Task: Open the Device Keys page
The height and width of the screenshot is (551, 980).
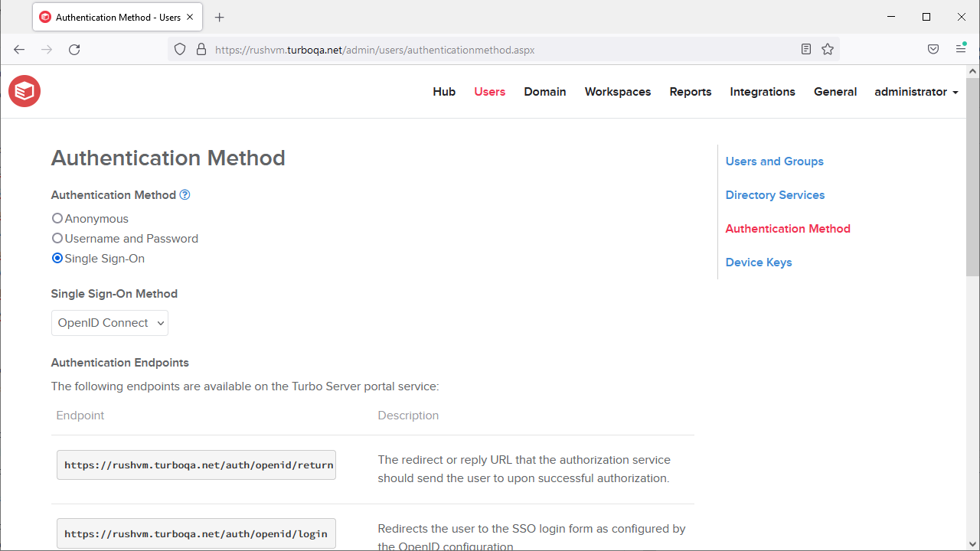Action: tap(758, 262)
